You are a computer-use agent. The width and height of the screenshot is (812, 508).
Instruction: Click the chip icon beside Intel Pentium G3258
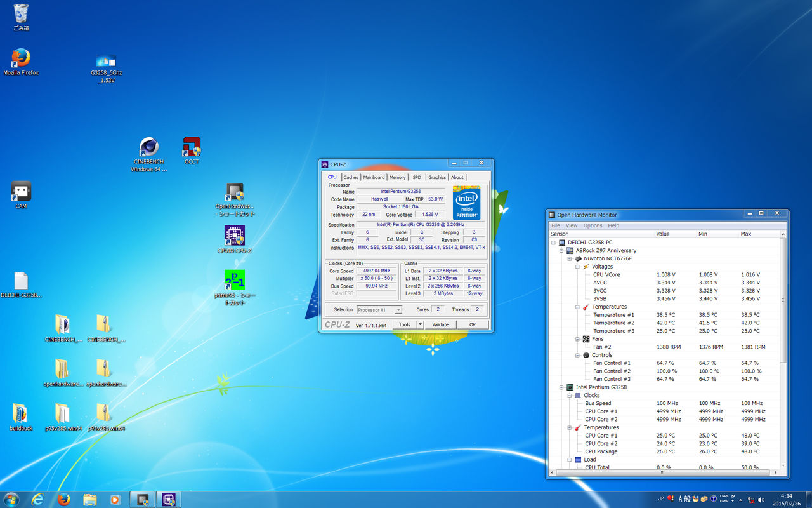point(570,387)
